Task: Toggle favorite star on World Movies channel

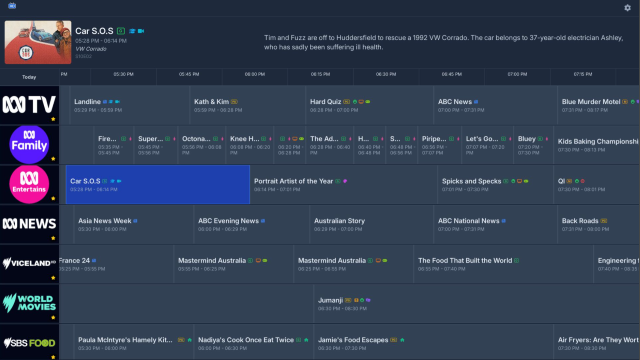Action: click(x=53, y=317)
